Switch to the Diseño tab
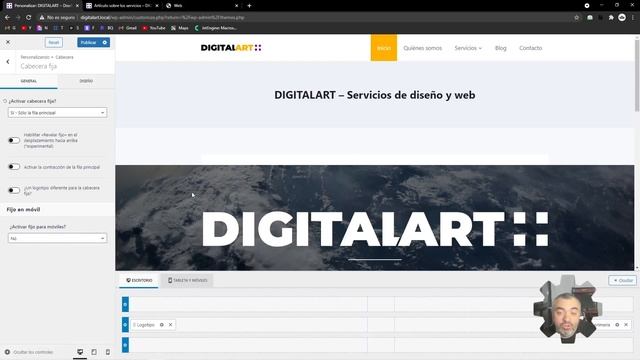640x360 pixels. click(x=86, y=81)
